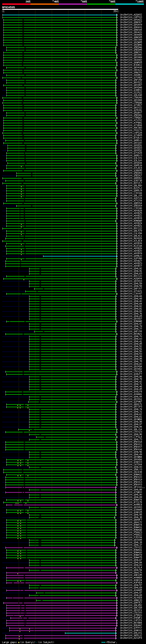Screen dimensions: 146x644
Task: Click the UniRef100_A2Q4V4 label
Action: (131, 278)
